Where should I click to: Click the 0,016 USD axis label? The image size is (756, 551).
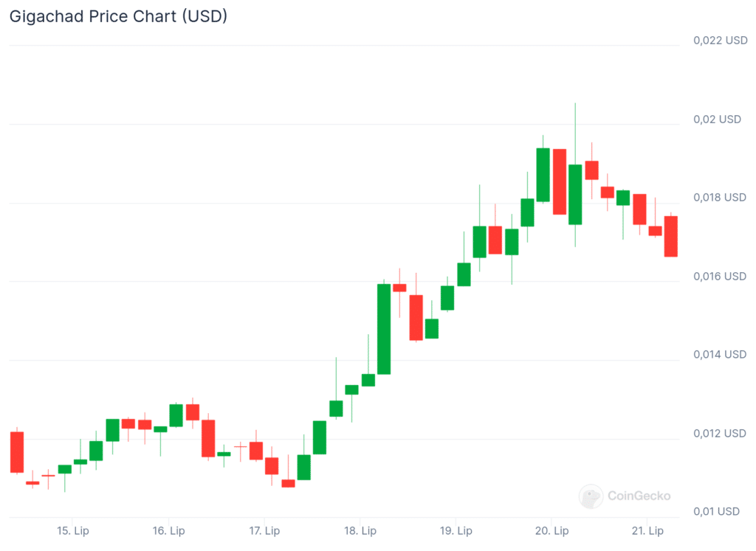pyautogui.click(x=720, y=276)
